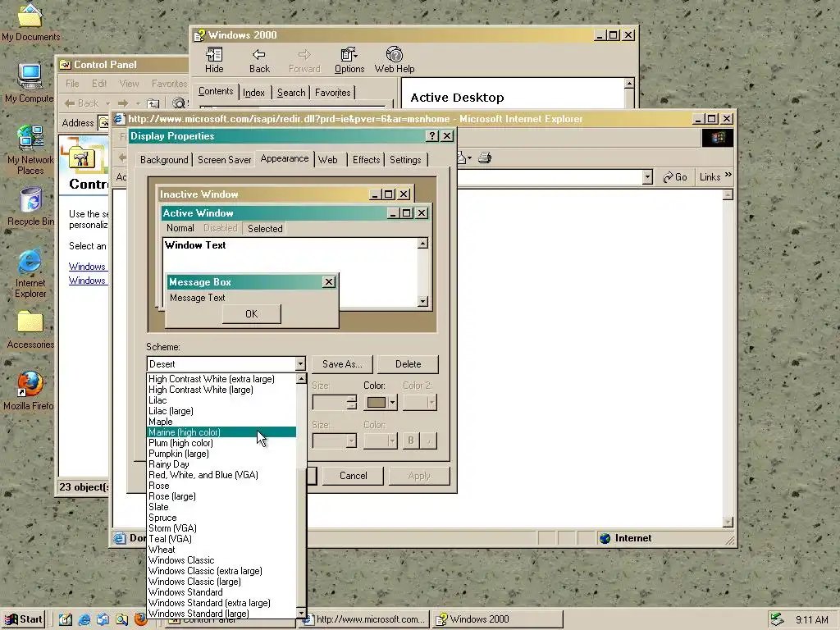Open My Computer desktop icon
Viewport: 840px width, 630px height.
[30, 83]
